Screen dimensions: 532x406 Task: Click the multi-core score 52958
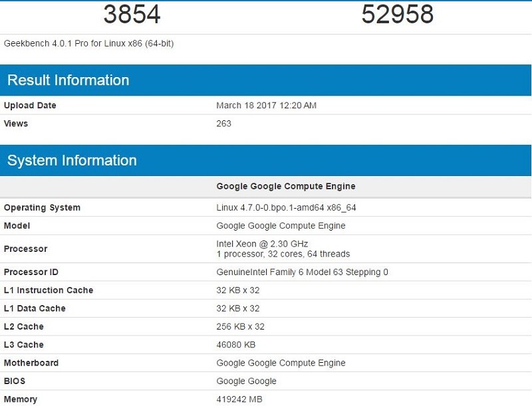397,14
